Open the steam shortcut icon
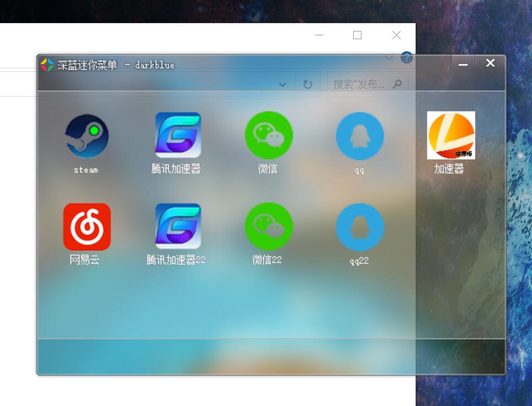 point(87,136)
